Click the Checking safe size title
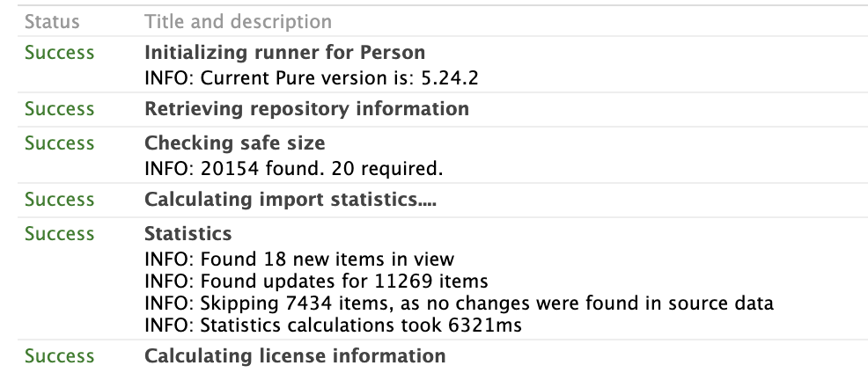 [x=234, y=143]
